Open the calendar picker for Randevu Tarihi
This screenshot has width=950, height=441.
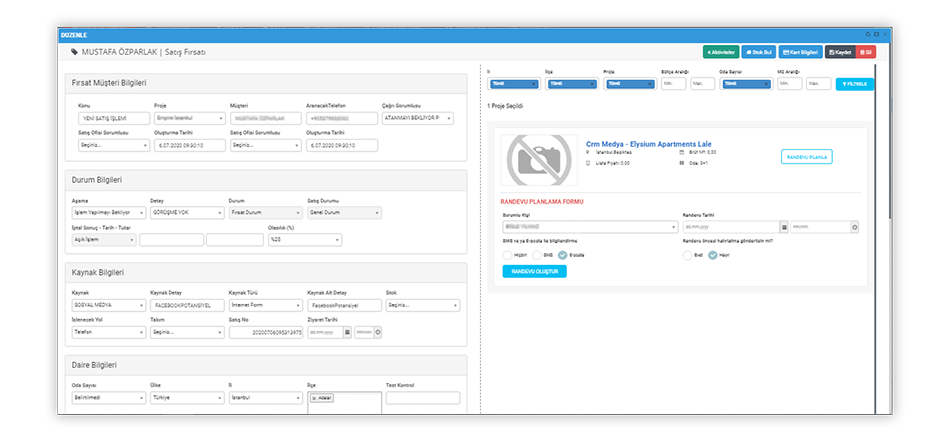783,227
